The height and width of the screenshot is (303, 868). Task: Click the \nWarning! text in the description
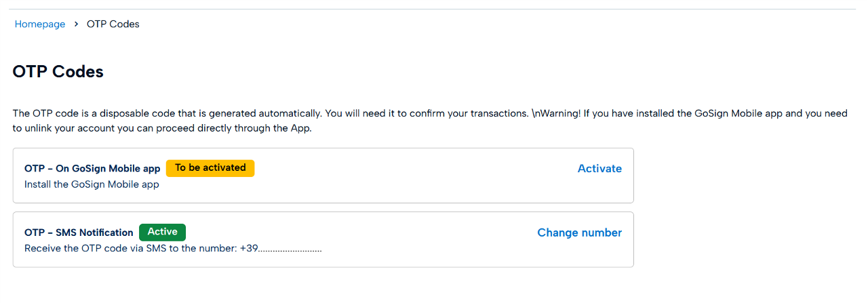556,113
